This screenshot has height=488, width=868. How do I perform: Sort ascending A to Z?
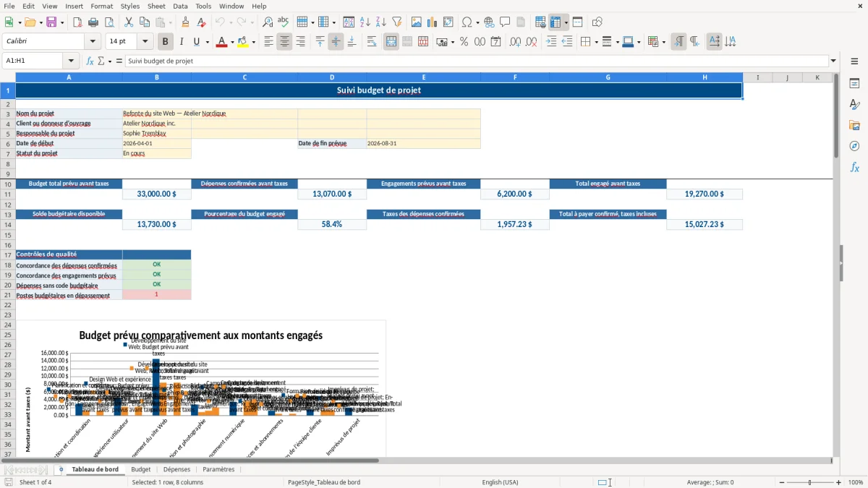tap(365, 22)
